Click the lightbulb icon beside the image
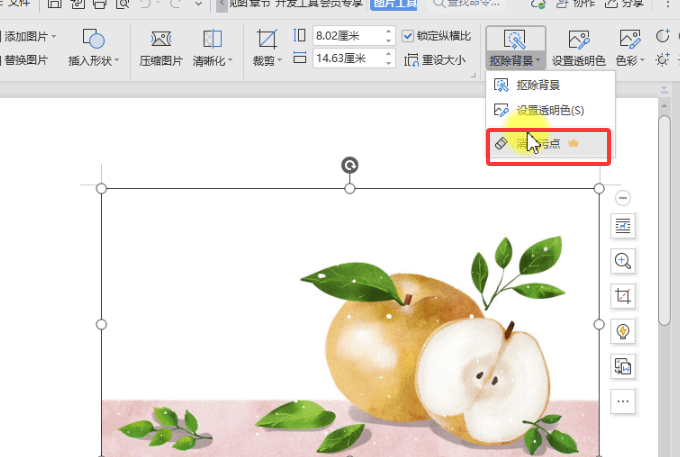Screen dimensions: 680x457 point(623,331)
